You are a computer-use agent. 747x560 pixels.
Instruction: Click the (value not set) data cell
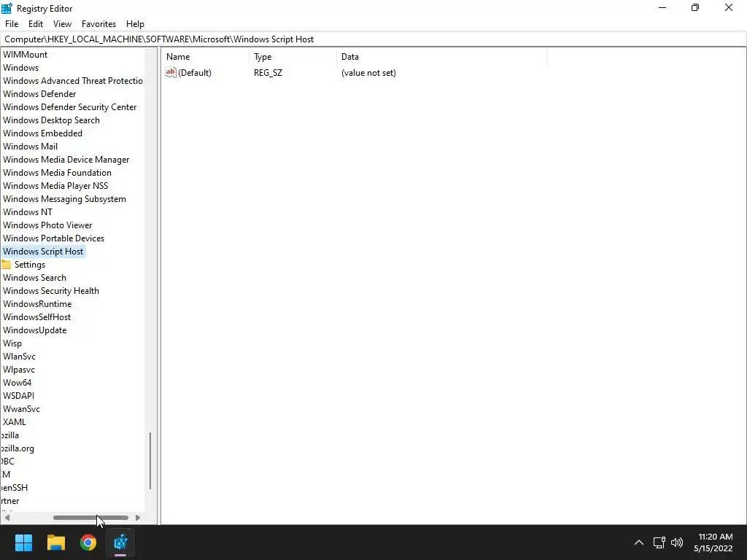tap(368, 72)
